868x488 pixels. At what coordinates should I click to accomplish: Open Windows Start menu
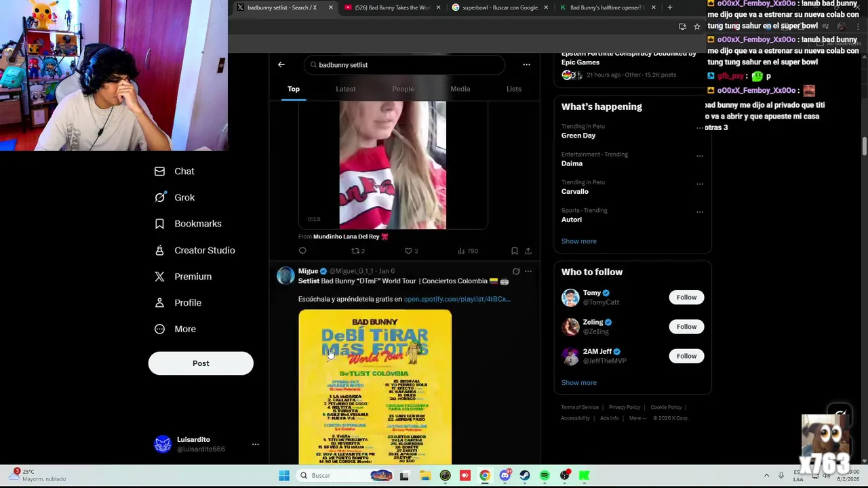[x=284, y=476]
